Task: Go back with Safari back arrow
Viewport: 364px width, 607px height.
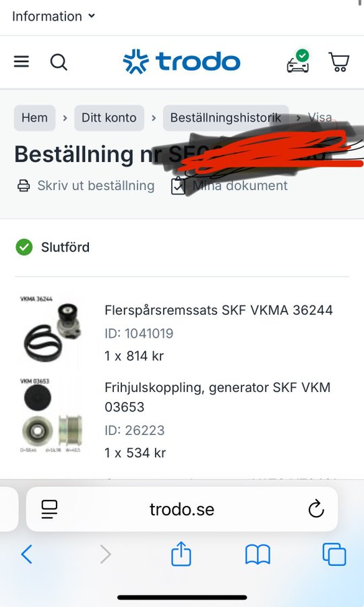Action: 27,554
